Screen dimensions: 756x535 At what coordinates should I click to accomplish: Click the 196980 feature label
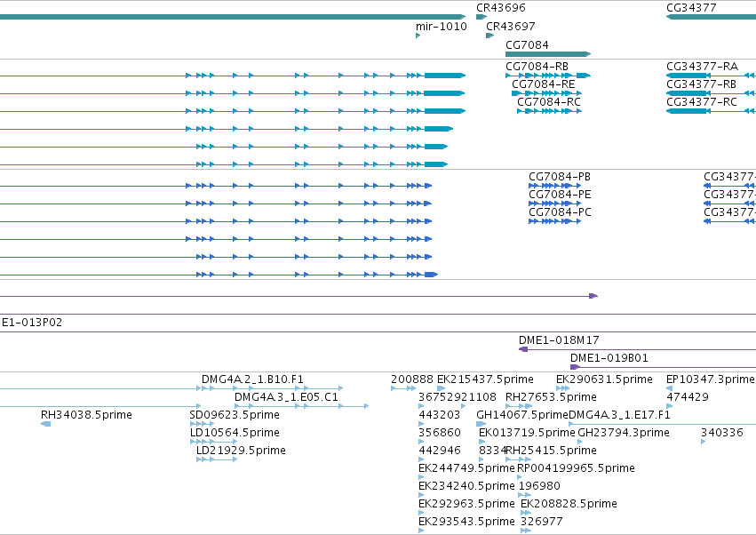[539, 487]
